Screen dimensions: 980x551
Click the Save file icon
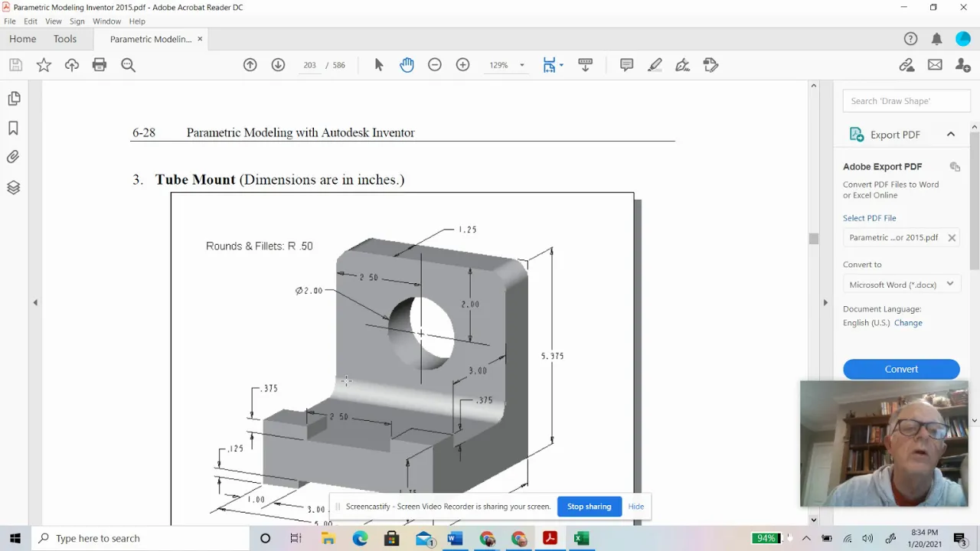(x=15, y=65)
